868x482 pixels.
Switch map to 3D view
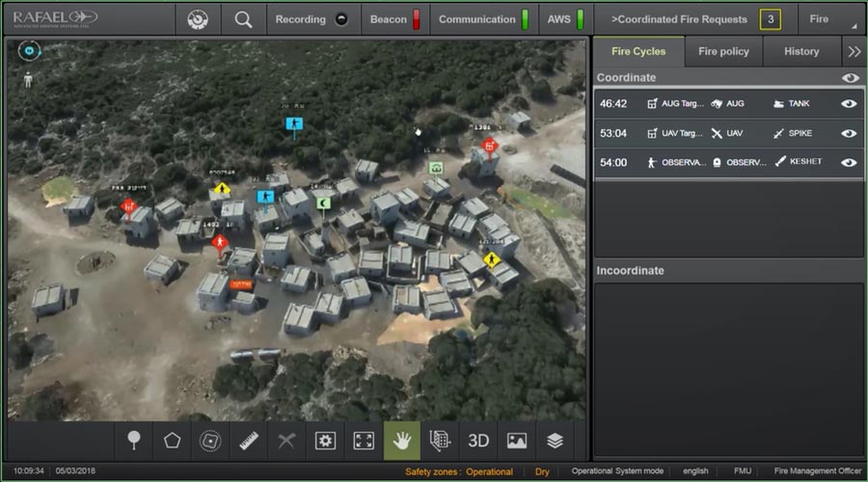pos(478,441)
